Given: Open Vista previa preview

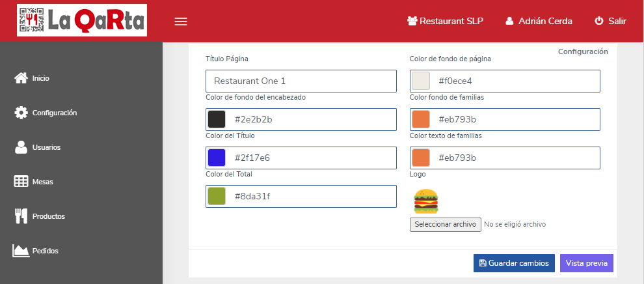Looking at the screenshot, I should [x=587, y=263].
